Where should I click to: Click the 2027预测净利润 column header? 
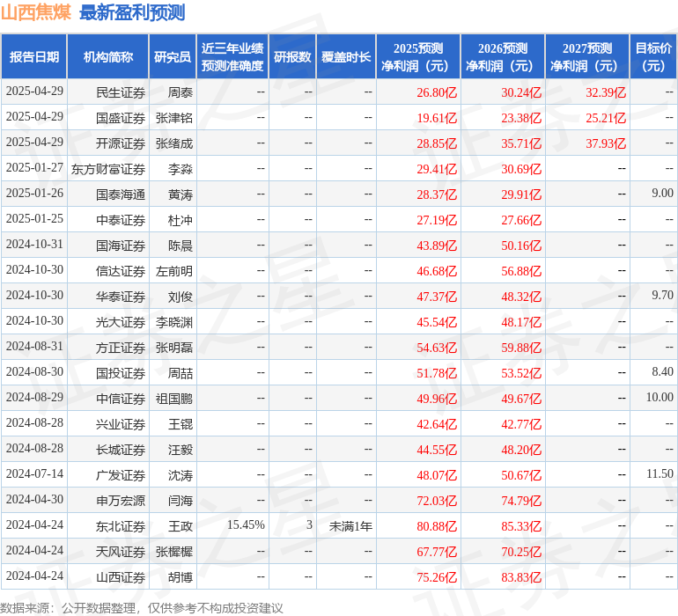[587, 56]
